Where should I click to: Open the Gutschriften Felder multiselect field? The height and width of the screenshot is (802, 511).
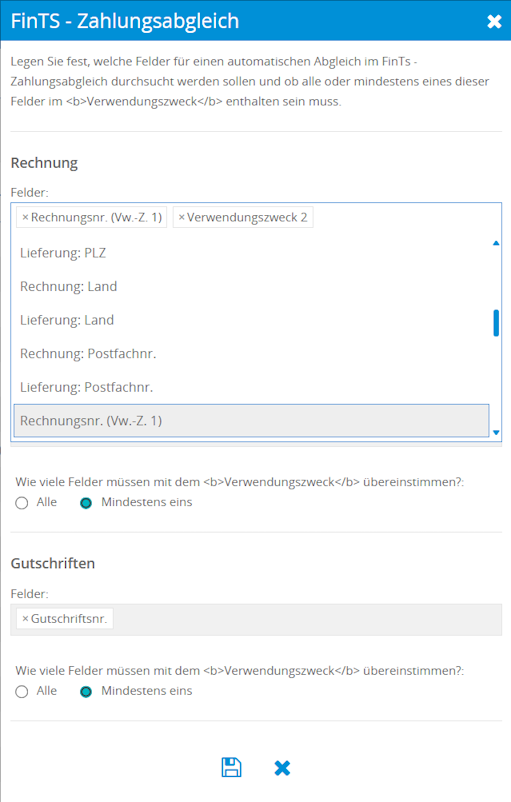(x=256, y=619)
